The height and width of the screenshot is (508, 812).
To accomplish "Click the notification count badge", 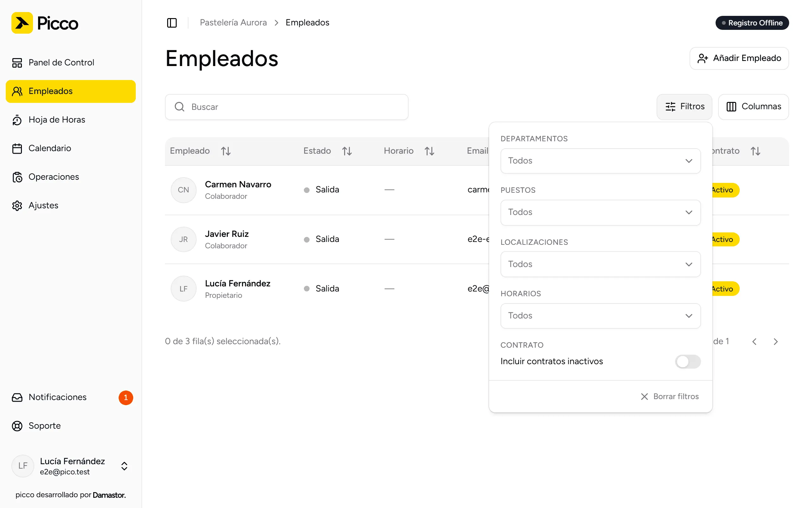I will [126, 398].
